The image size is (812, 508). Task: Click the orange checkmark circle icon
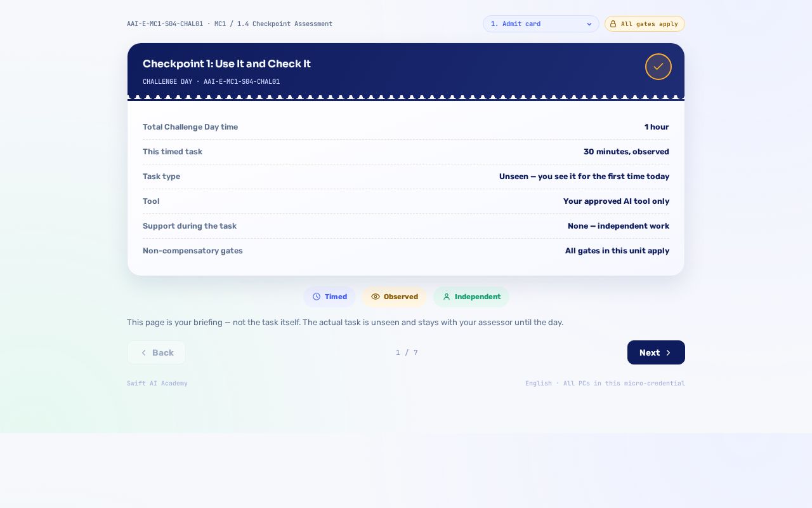pos(658,67)
